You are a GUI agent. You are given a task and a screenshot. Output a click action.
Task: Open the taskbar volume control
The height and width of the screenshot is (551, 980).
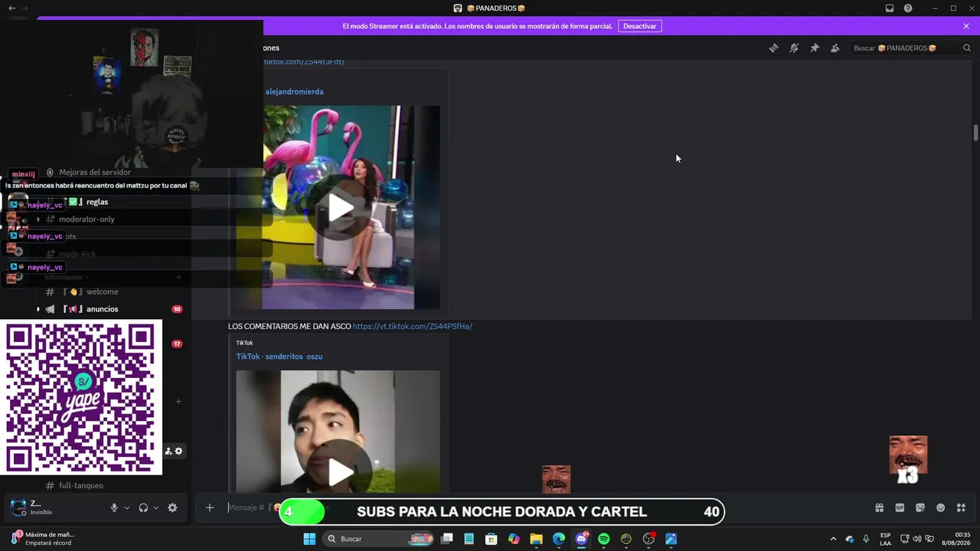tap(917, 539)
